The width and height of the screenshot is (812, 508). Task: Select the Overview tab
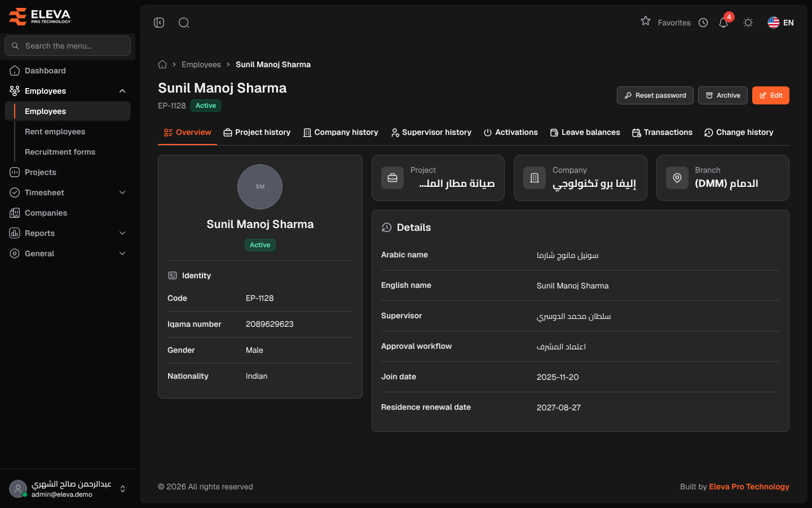click(x=187, y=133)
